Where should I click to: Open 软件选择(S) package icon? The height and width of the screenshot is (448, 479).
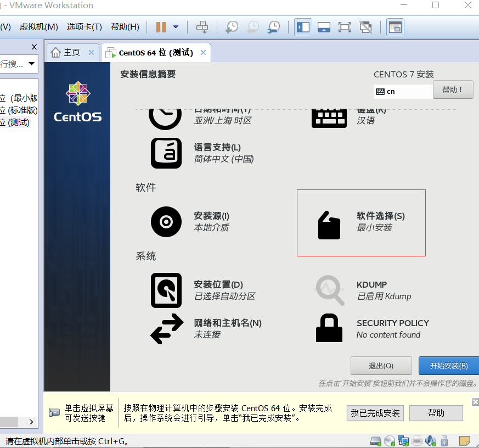(x=329, y=225)
